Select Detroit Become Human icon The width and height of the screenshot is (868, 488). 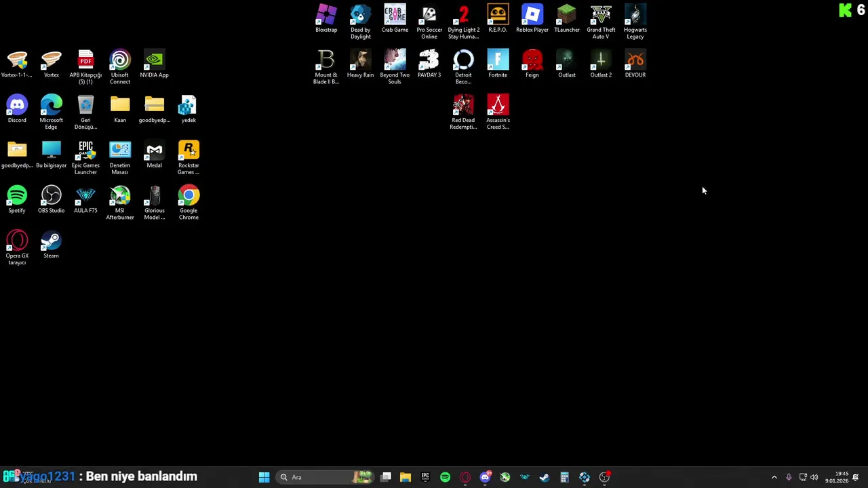pos(464,66)
